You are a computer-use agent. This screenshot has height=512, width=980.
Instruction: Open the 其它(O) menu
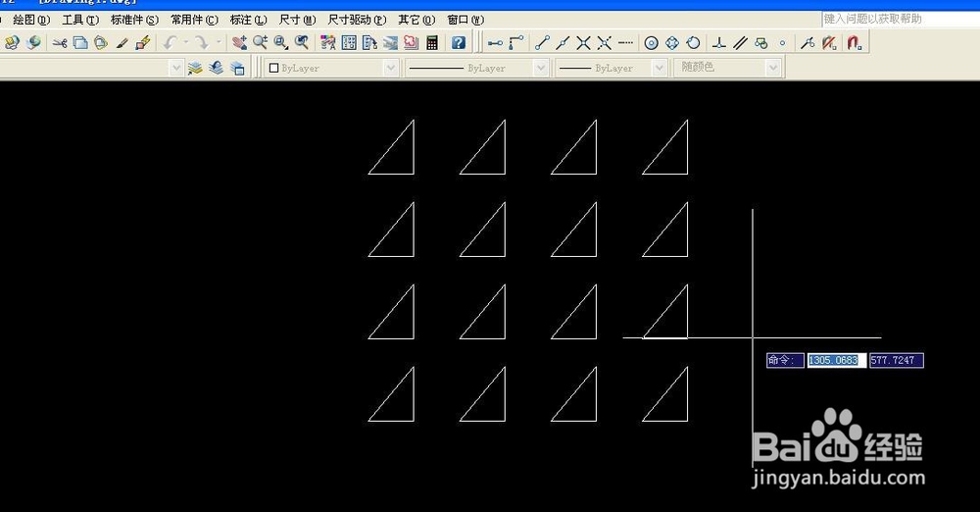coord(416,20)
